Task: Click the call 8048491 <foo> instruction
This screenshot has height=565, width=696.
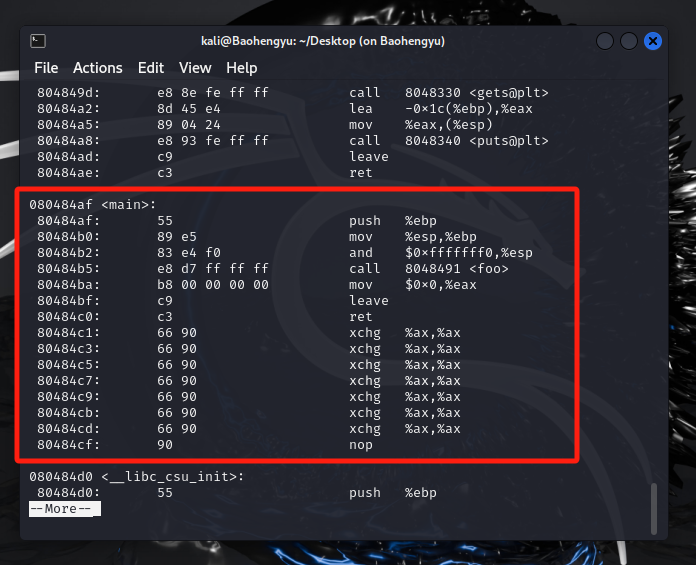Action: 429,269
